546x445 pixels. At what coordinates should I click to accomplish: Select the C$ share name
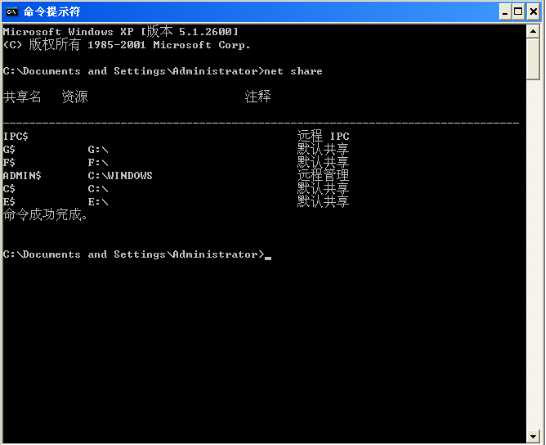tap(9, 189)
